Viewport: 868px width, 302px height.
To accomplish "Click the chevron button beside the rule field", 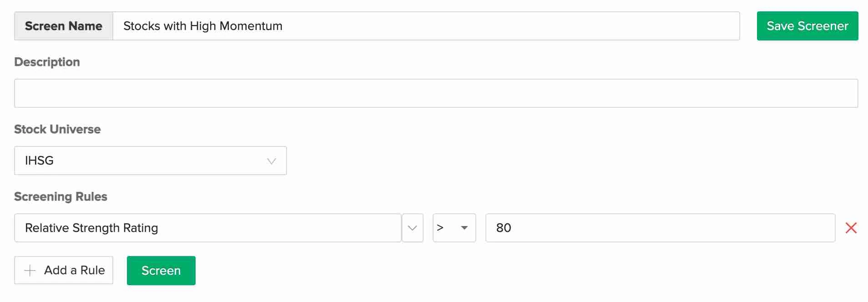I will point(412,228).
